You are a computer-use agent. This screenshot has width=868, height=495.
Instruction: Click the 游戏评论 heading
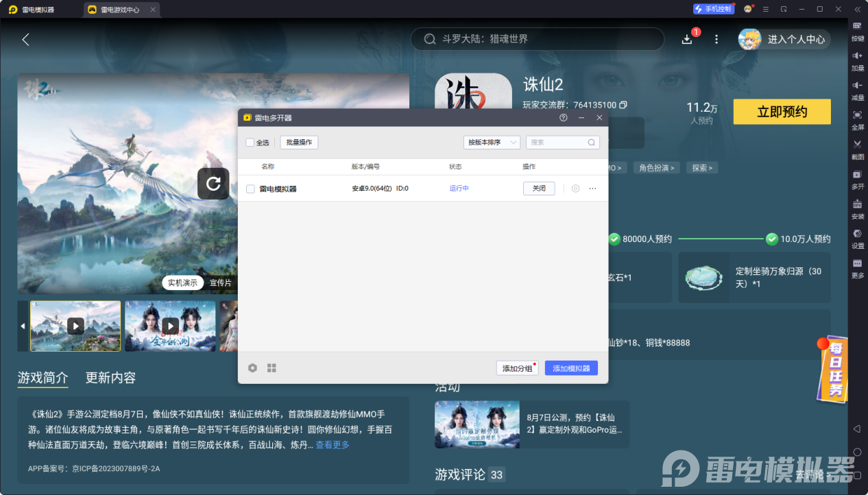[459, 474]
